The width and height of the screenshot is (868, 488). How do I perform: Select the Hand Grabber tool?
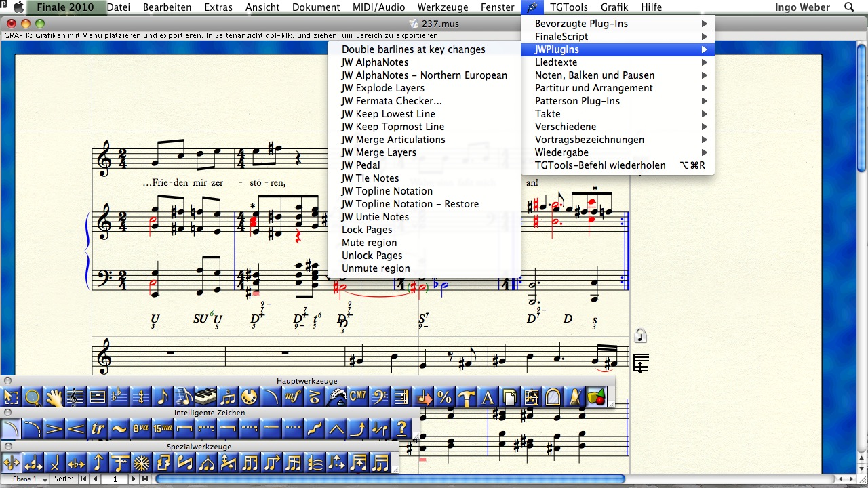pos(54,396)
